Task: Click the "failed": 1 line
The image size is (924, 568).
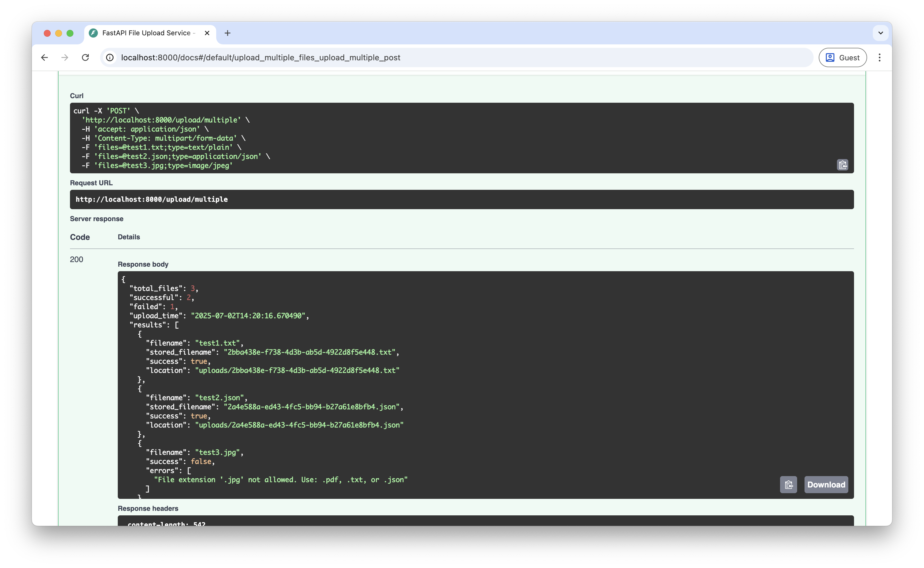Action: pos(154,306)
